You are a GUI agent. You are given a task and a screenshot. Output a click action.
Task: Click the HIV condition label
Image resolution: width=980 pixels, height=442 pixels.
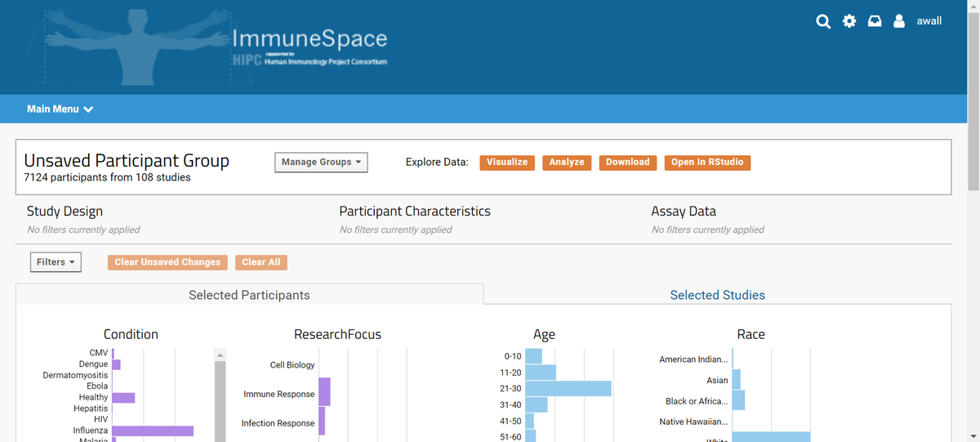coord(101,419)
